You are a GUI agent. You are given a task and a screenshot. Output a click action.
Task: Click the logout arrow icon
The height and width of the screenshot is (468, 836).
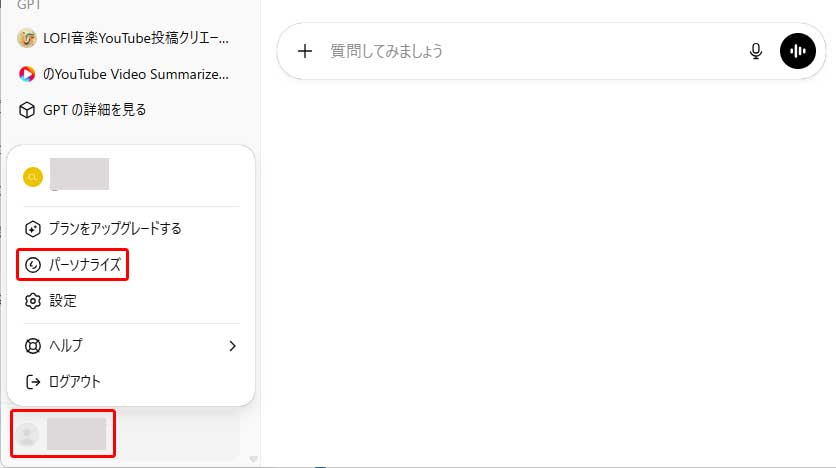33,382
